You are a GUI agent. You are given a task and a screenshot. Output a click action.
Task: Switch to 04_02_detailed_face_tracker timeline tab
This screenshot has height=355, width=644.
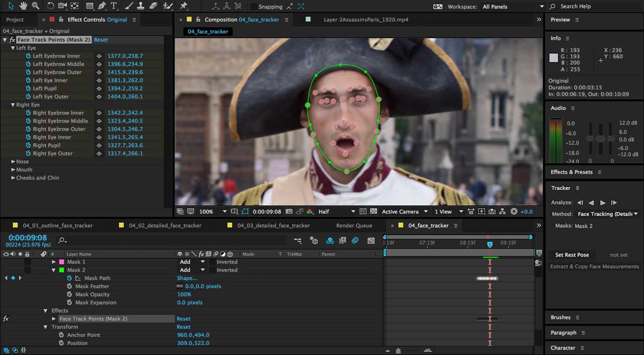coord(165,226)
